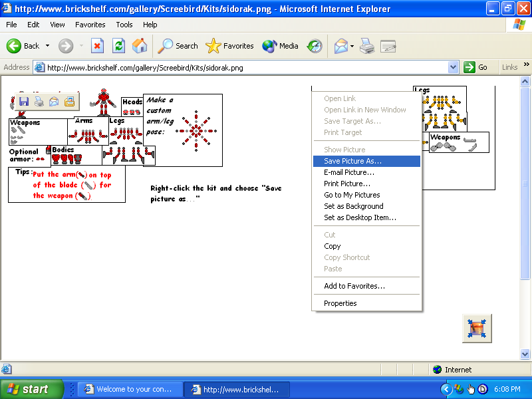Click the scrollbar up arrow

pyautogui.click(x=525, y=81)
